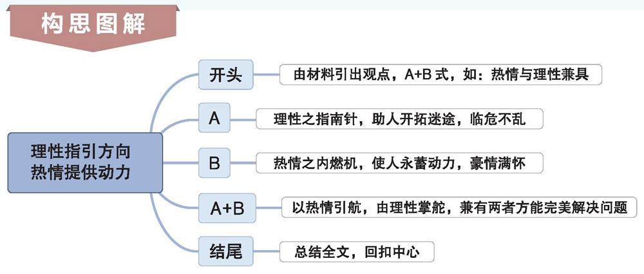Click the connector line between A and 理性之指南针
The height and width of the screenshot is (274, 644).
(x=243, y=119)
